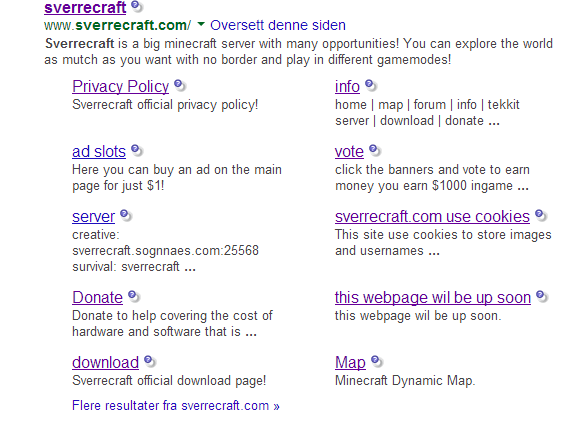Viewport: 588px width, 432px height.
Task: Click icon beside this webpage wil be up soon
Action: pyautogui.click(x=542, y=296)
